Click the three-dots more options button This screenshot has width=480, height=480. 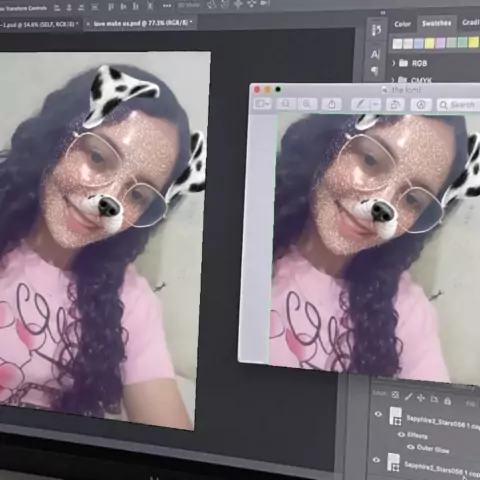pos(167,6)
